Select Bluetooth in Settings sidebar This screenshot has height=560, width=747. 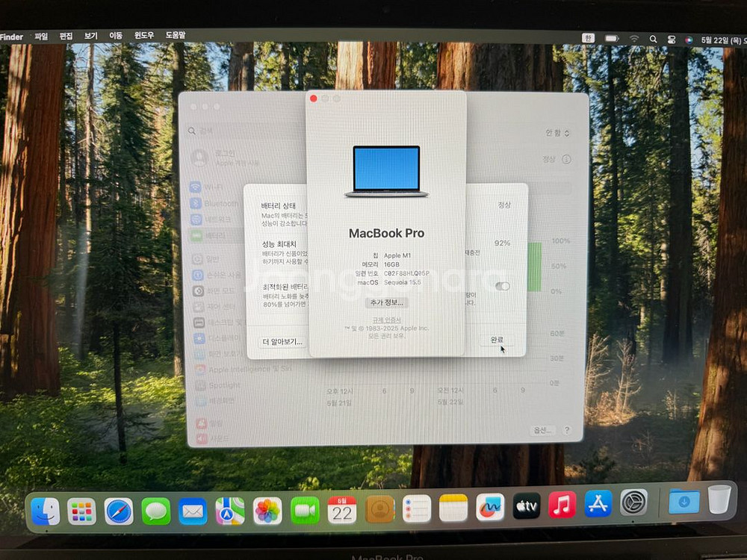pos(215,203)
